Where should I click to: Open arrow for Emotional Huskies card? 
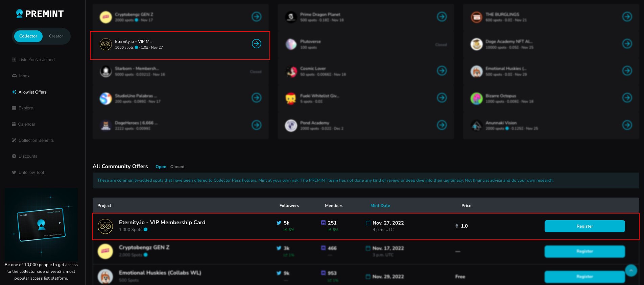627,71
